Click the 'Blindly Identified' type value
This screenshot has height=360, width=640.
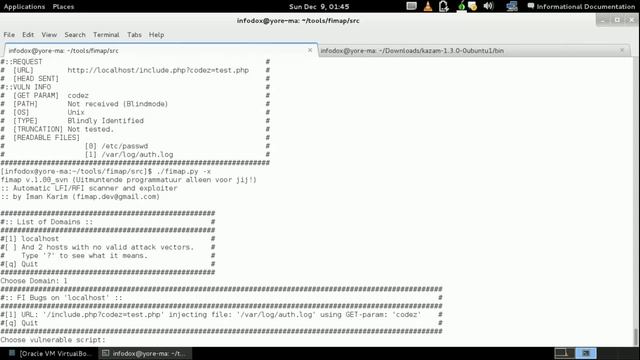pos(106,121)
